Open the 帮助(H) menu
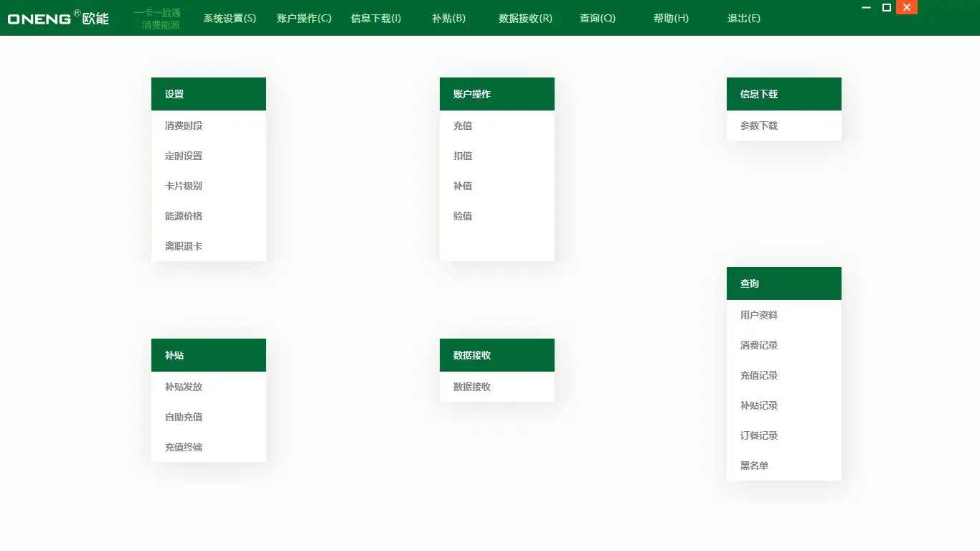980x551 pixels. click(669, 19)
